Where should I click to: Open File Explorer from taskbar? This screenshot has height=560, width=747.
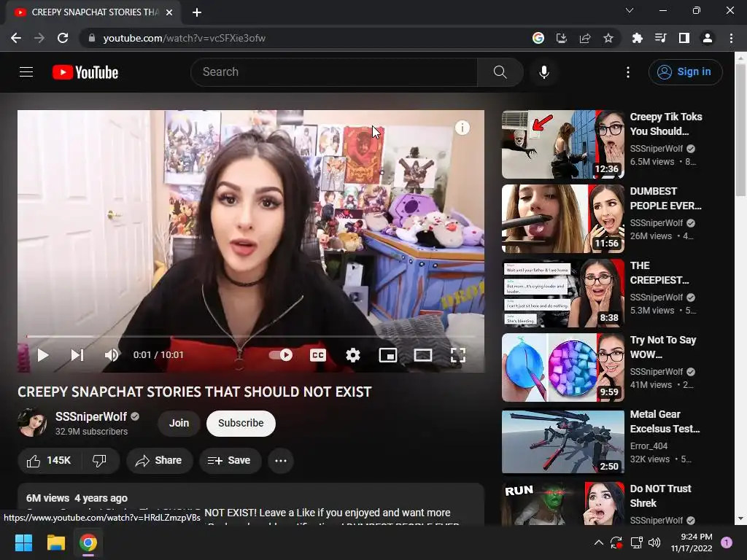click(x=55, y=542)
